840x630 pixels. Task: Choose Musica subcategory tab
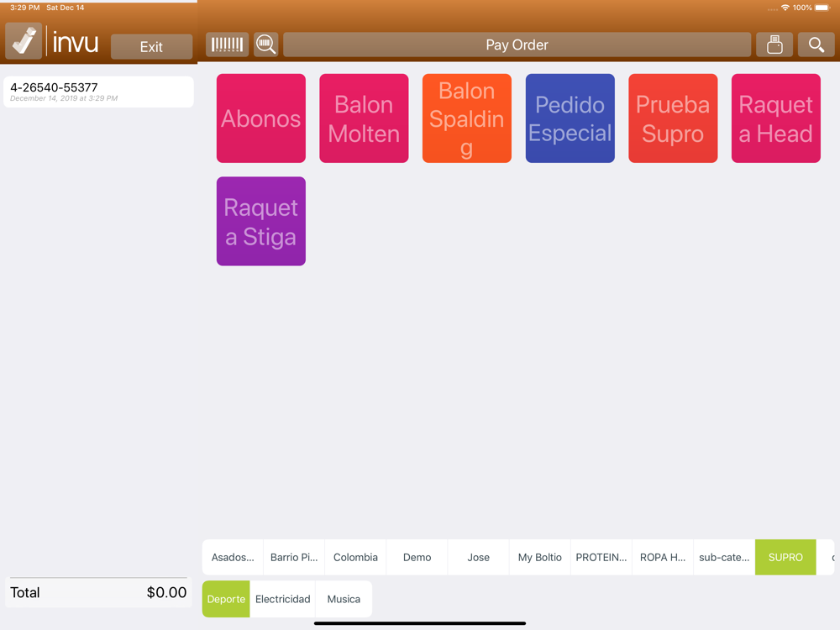coord(344,599)
